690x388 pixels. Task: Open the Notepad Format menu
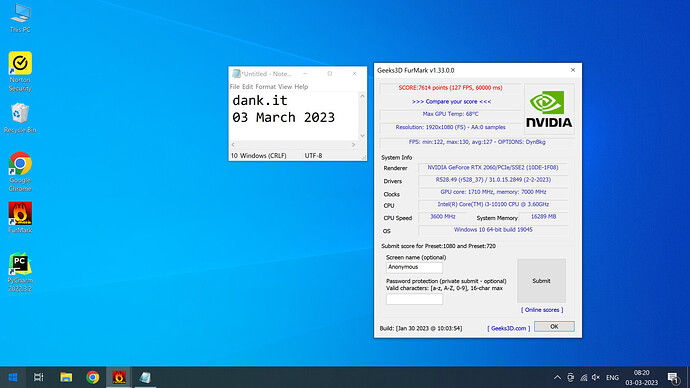click(265, 87)
